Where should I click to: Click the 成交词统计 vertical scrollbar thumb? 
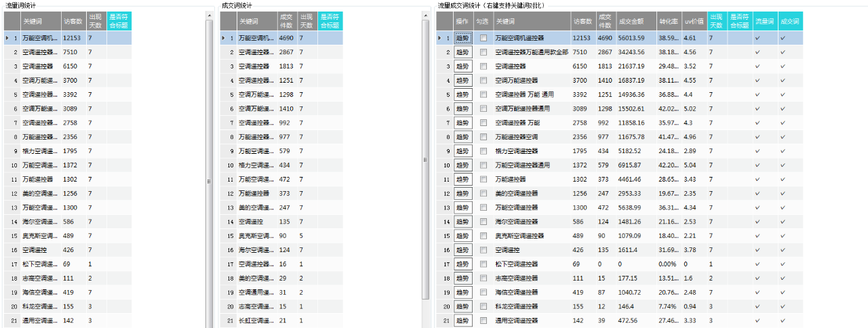click(426, 160)
